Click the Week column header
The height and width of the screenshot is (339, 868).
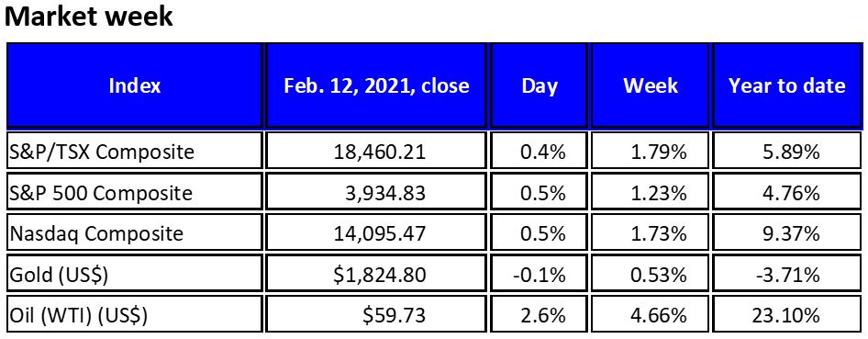[x=650, y=85]
